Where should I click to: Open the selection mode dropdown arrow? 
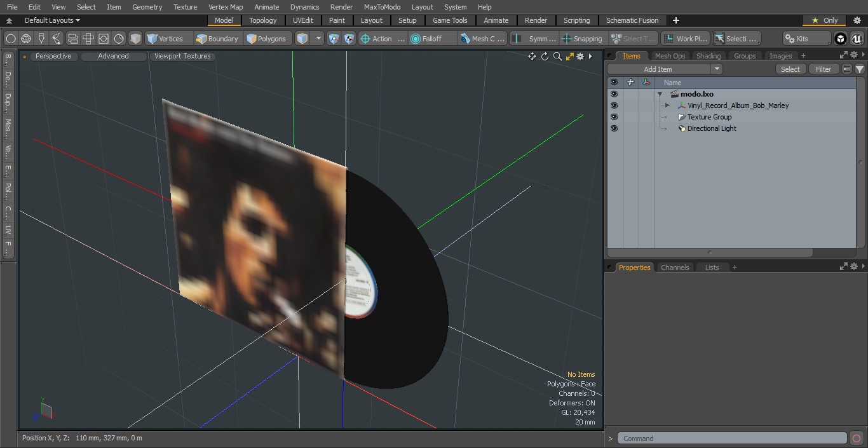click(x=318, y=39)
